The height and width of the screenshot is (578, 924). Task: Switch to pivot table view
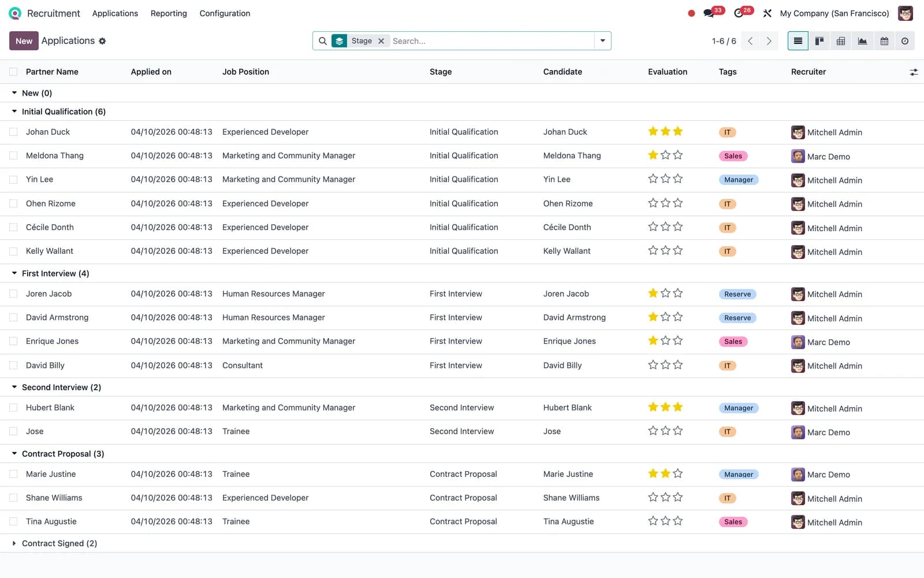coord(841,41)
